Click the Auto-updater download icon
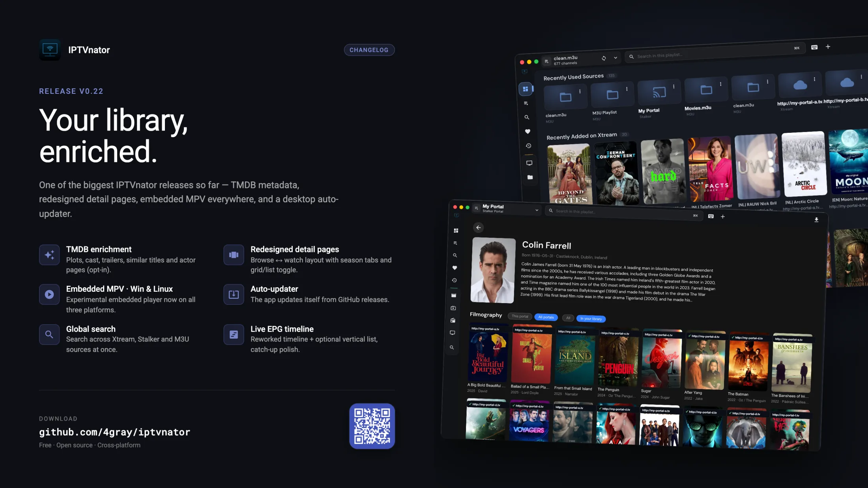This screenshot has width=868, height=488. pyautogui.click(x=234, y=294)
